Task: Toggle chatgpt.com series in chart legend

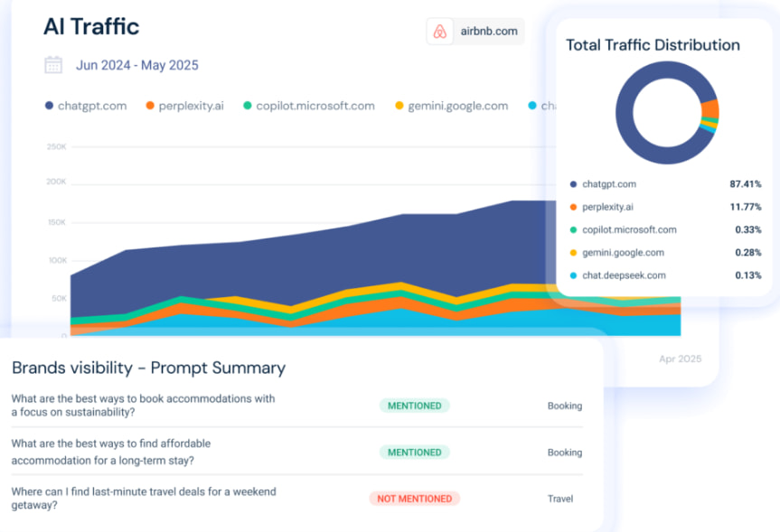Action: coord(86,106)
